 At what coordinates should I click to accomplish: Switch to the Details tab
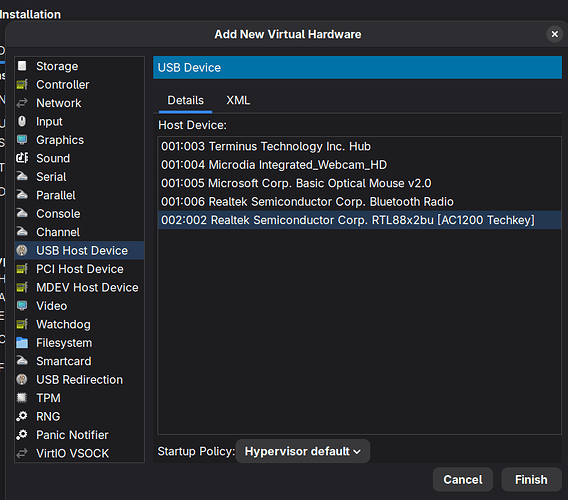(x=185, y=100)
